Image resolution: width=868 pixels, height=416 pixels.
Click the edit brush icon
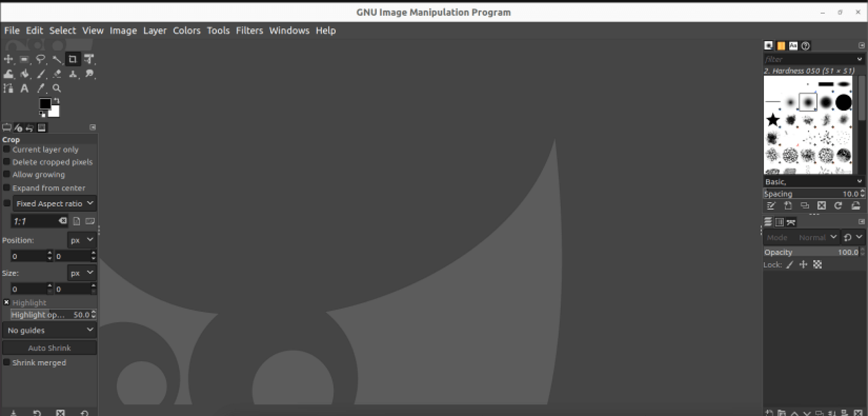pos(771,206)
